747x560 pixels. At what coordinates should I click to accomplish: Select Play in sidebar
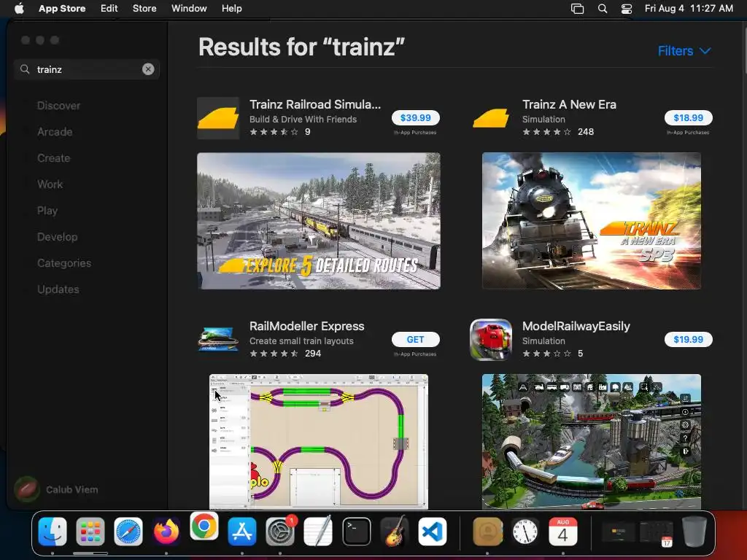[x=47, y=211]
